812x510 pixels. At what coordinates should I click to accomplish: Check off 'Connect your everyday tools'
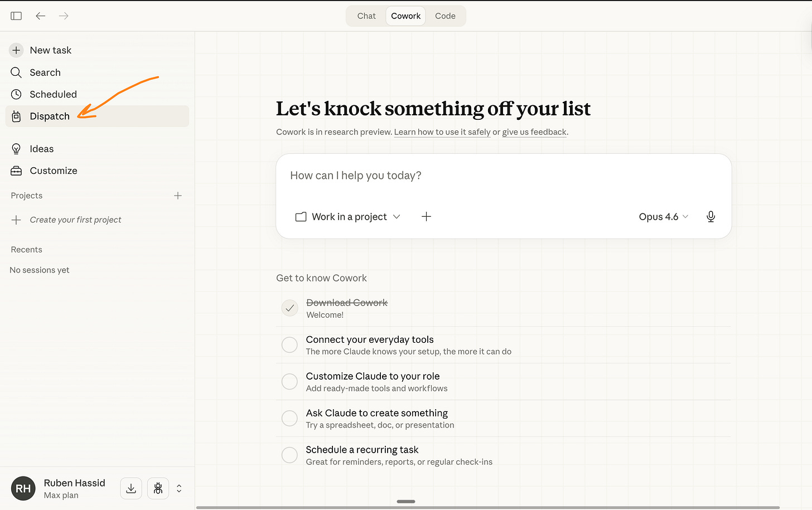tap(289, 345)
